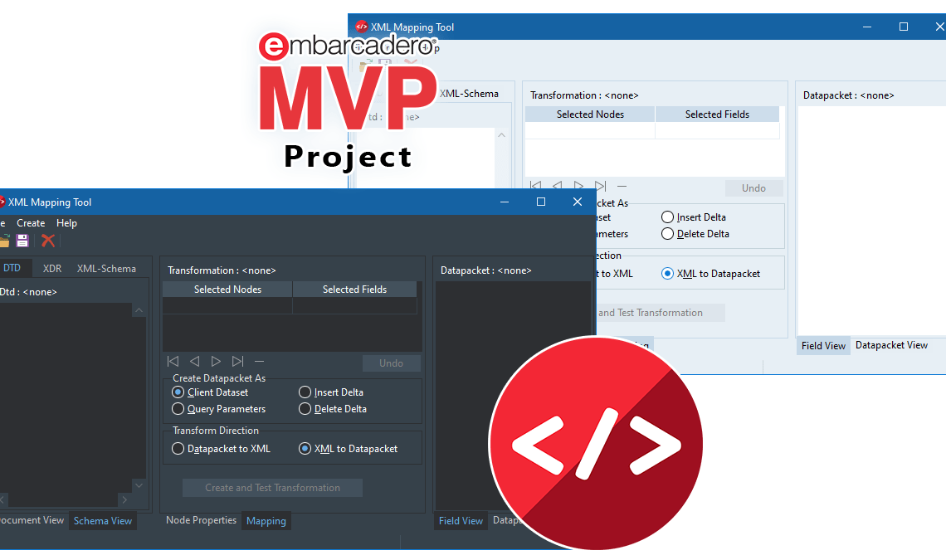Select Query Parameters option in dark window
946x560 pixels.
[x=219, y=409]
